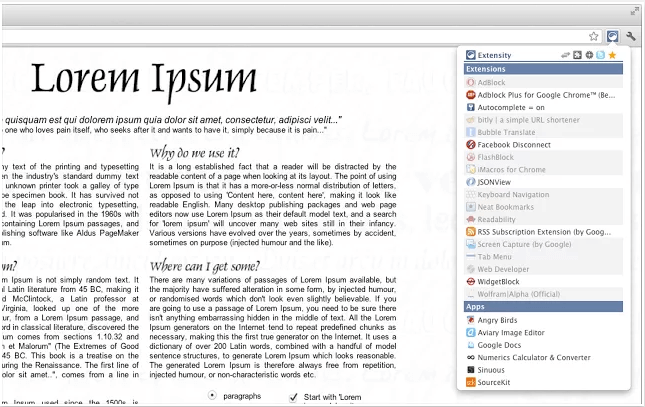645x407 pixels.
Task: Launch the Sinuous app
Action: click(543, 370)
